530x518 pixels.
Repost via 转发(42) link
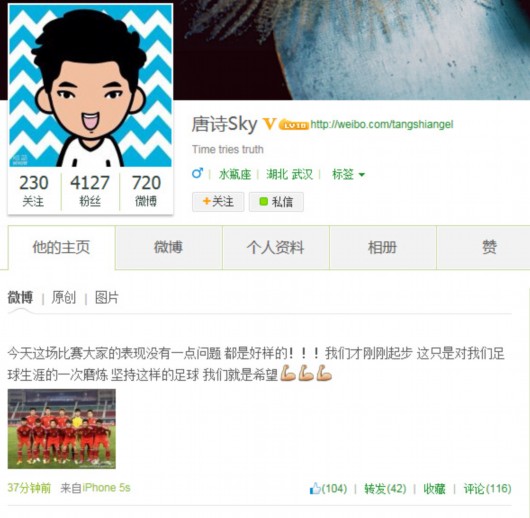point(385,488)
